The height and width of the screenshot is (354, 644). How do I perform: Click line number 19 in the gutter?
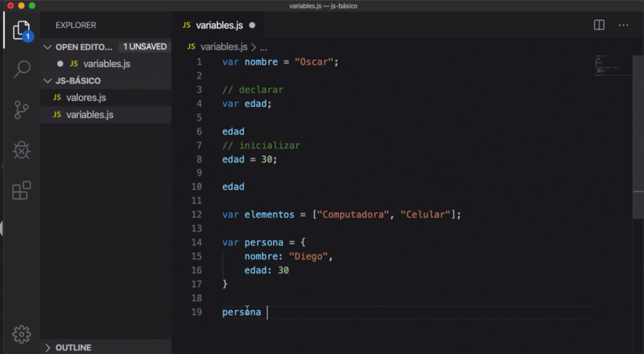196,312
